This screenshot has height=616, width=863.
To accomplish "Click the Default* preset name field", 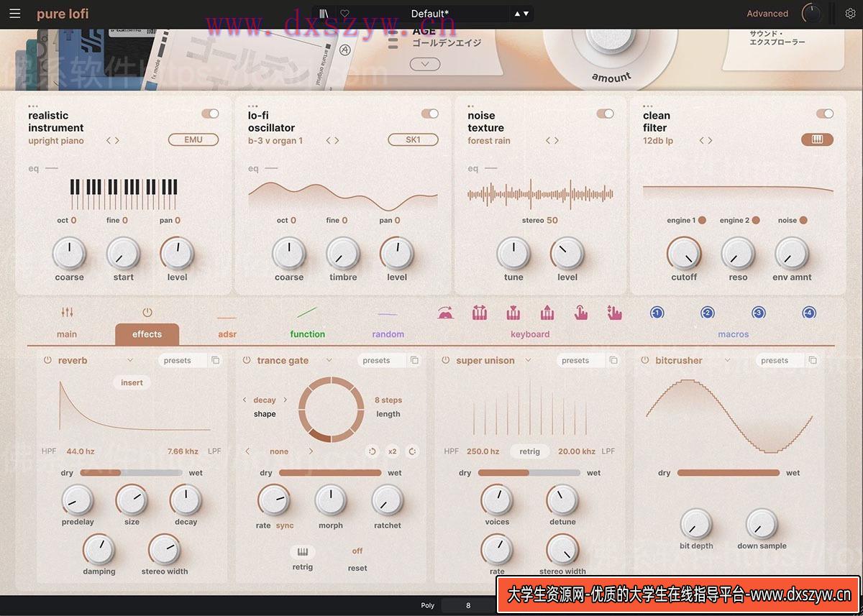I will (x=430, y=14).
